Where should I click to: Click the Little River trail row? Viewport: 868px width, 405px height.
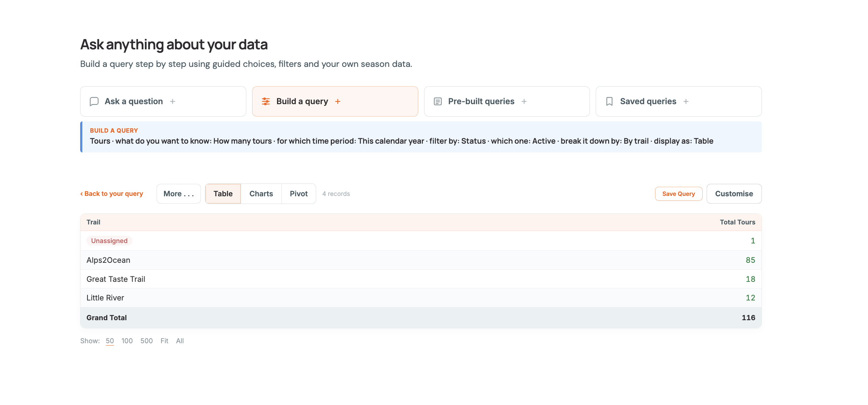tap(421, 298)
